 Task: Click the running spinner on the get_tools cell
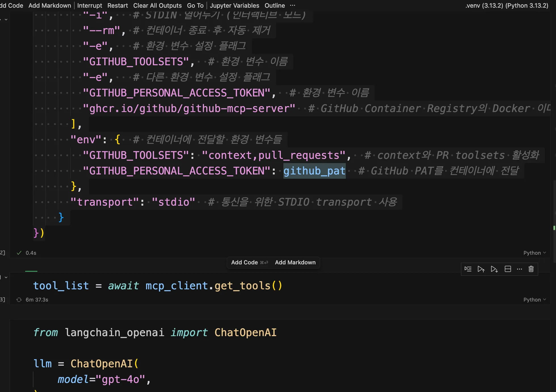pyautogui.click(x=19, y=300)
